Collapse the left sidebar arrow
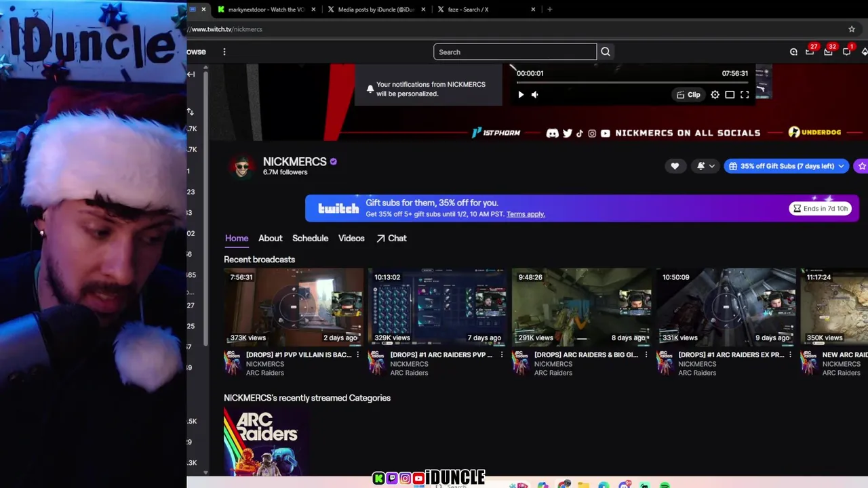Screen dimensions: 868x488 191,74
